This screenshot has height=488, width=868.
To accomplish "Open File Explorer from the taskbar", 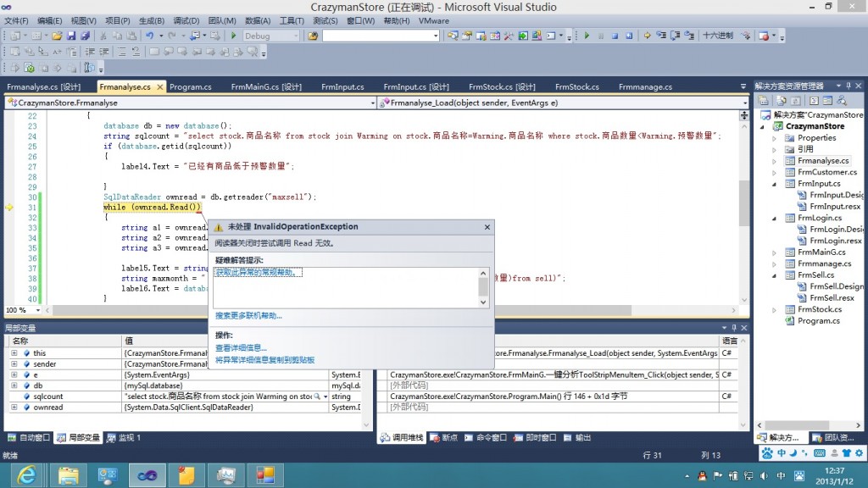I will (68, 475).
